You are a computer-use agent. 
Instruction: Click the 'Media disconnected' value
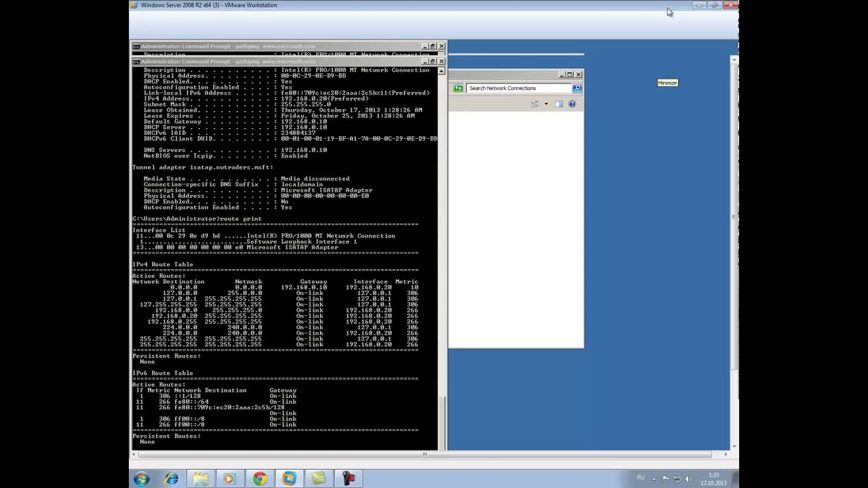[x=315, y=179]
